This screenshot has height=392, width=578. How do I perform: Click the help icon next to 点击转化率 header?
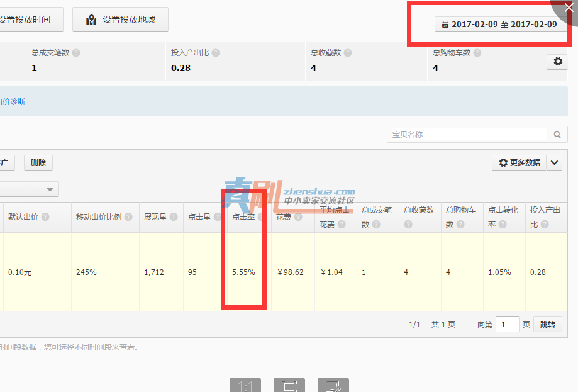(x=503, y=224)
